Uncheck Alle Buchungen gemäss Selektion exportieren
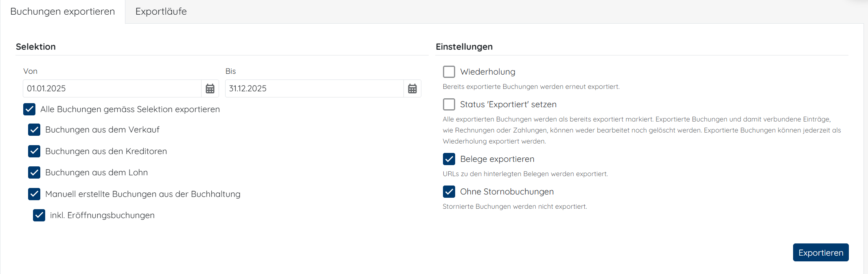 29,109
